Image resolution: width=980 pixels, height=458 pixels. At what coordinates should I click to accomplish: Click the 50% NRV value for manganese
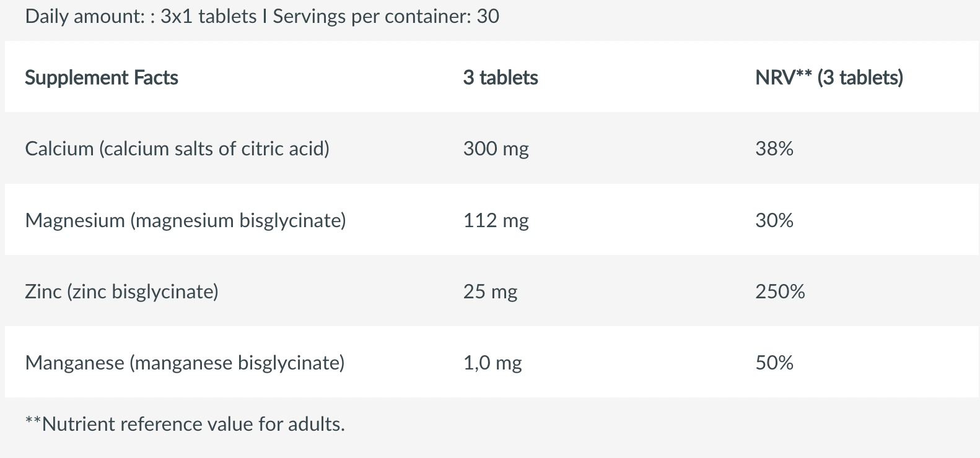[774, 363]
